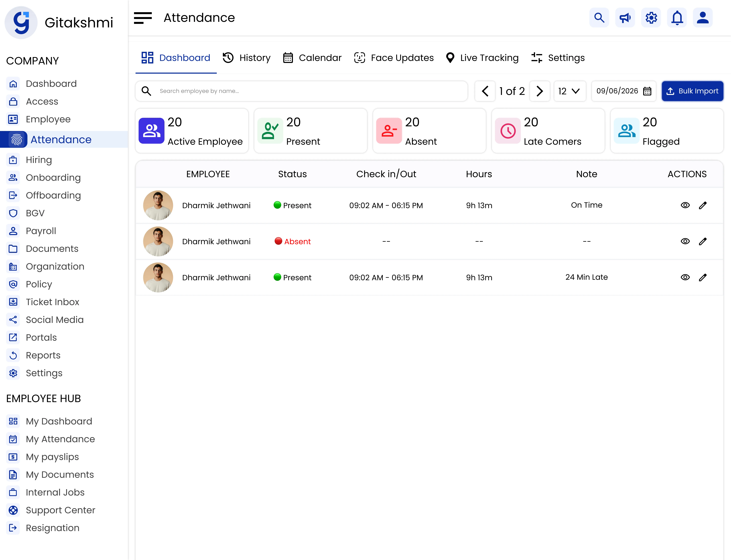Image resolution: width=731 pixels, height=560 pixels.
Task: View details of the On Time row
Action: (685, 205)
